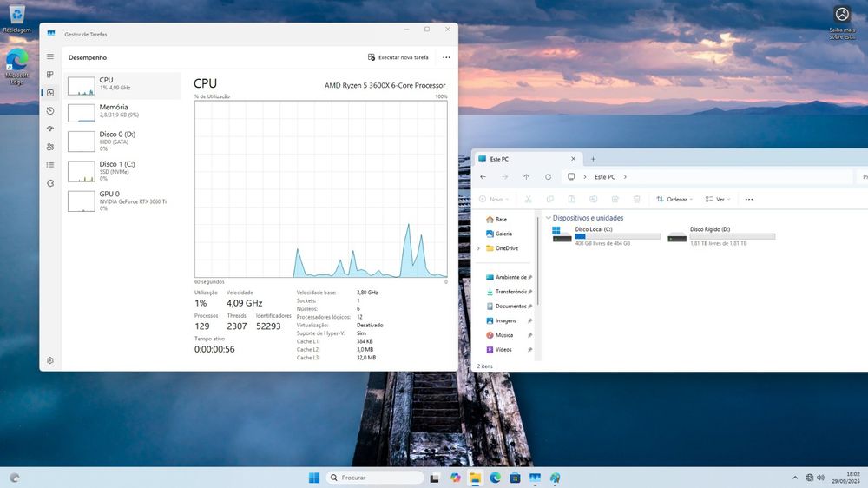868x488 pixels.
Task: Refresh the File Explorer view
Action: pyautogui.click(x=548, y=176)
